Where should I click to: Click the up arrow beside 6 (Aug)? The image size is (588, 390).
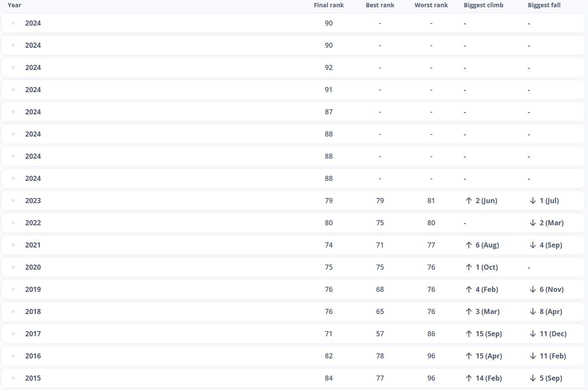click(469, 245)
